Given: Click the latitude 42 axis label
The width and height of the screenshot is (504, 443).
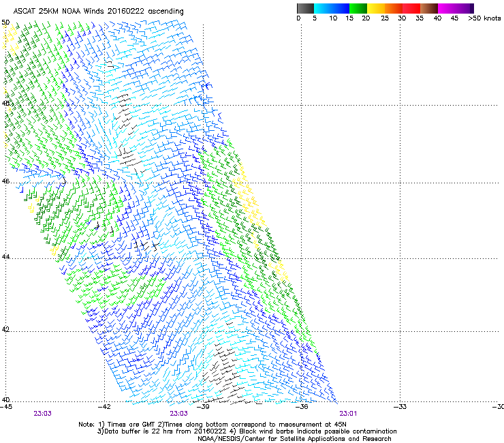Looking at the screenshot, I should 5,329.
